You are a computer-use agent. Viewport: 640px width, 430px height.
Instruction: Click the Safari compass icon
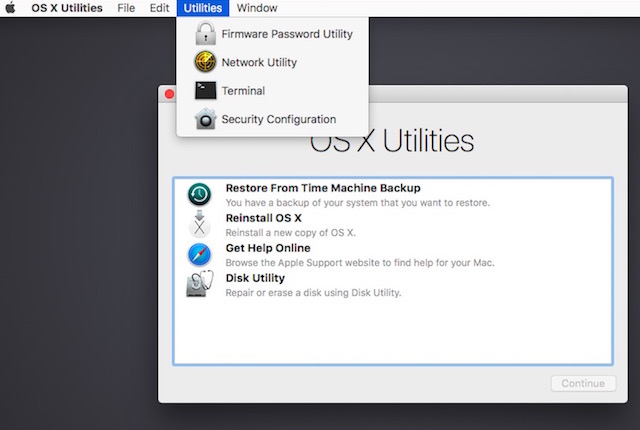199,255
